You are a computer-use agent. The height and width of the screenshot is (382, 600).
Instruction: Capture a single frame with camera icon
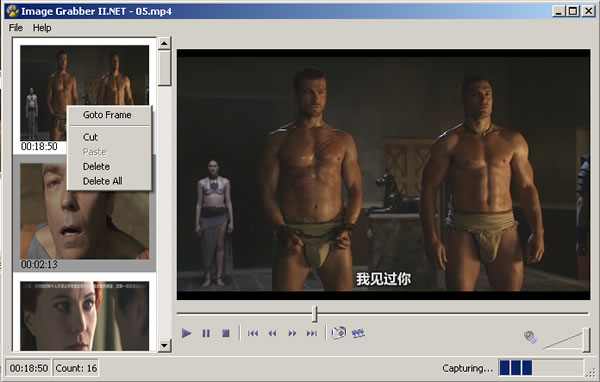(x=339, y=333)
